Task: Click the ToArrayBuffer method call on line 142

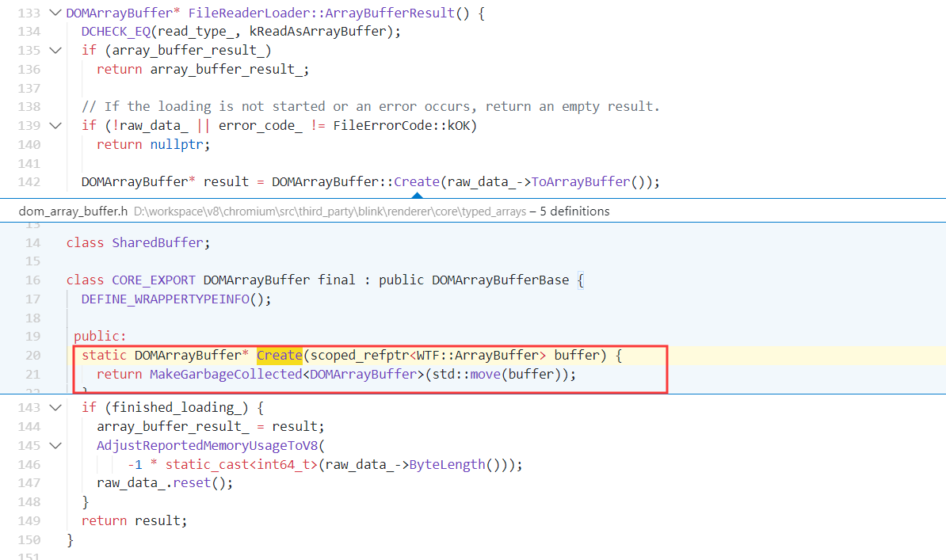Action: [580, 181]
